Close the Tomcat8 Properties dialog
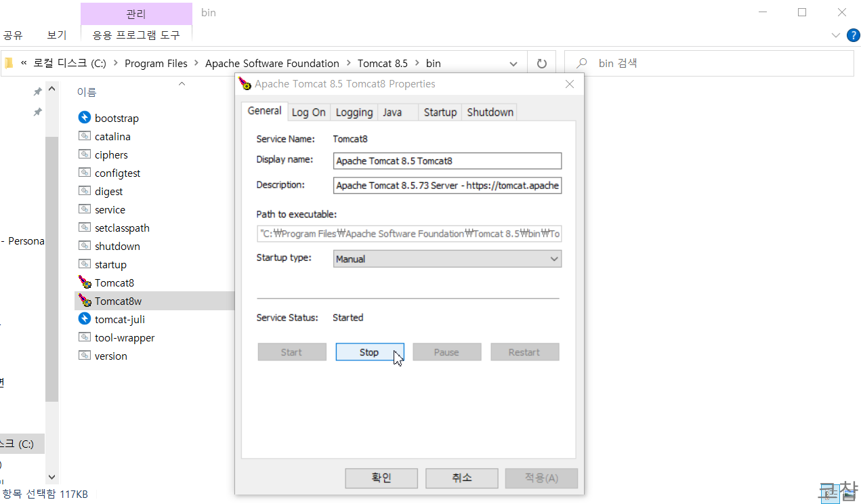Viewport: 861px width, 504px height. tap(570, 84)
